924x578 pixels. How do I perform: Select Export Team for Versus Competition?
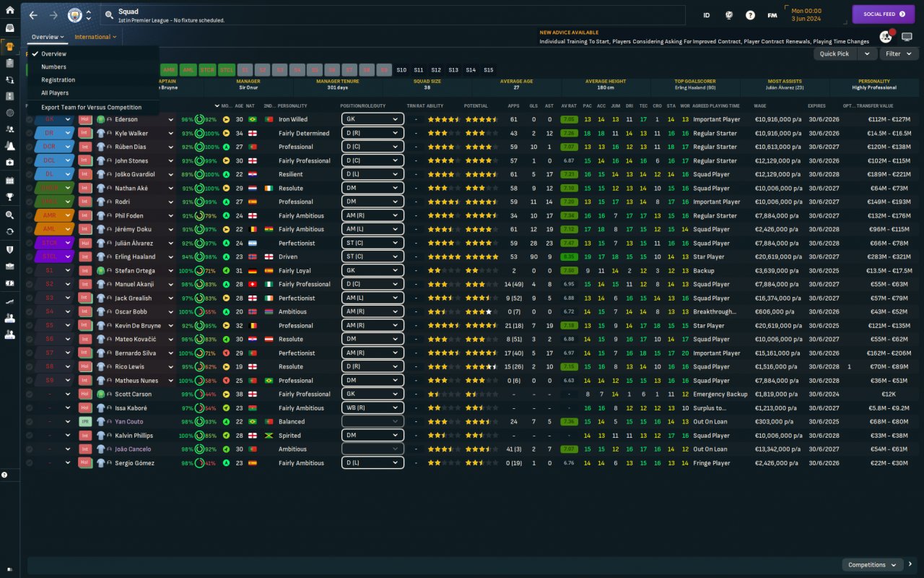93,107
